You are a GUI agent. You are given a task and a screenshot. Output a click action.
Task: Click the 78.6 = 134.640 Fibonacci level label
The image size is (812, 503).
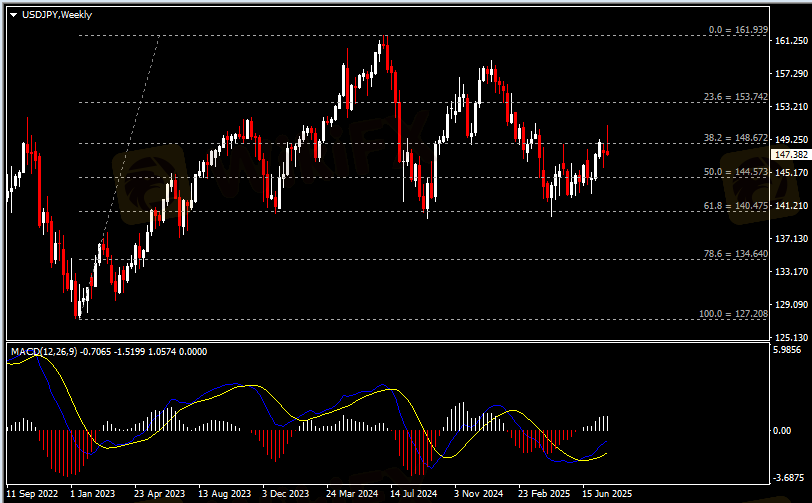[x=735, y=254]
